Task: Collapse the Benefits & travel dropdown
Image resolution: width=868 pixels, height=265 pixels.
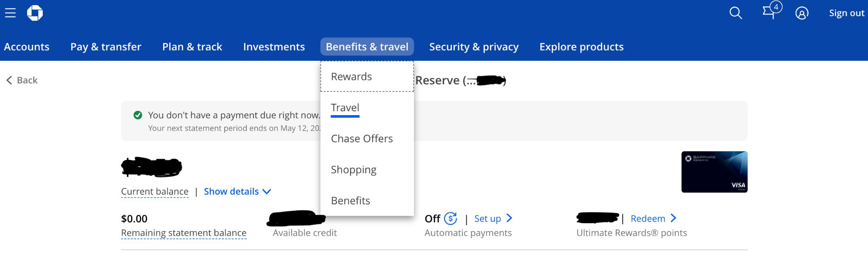Action: click(x=367, y=47)
